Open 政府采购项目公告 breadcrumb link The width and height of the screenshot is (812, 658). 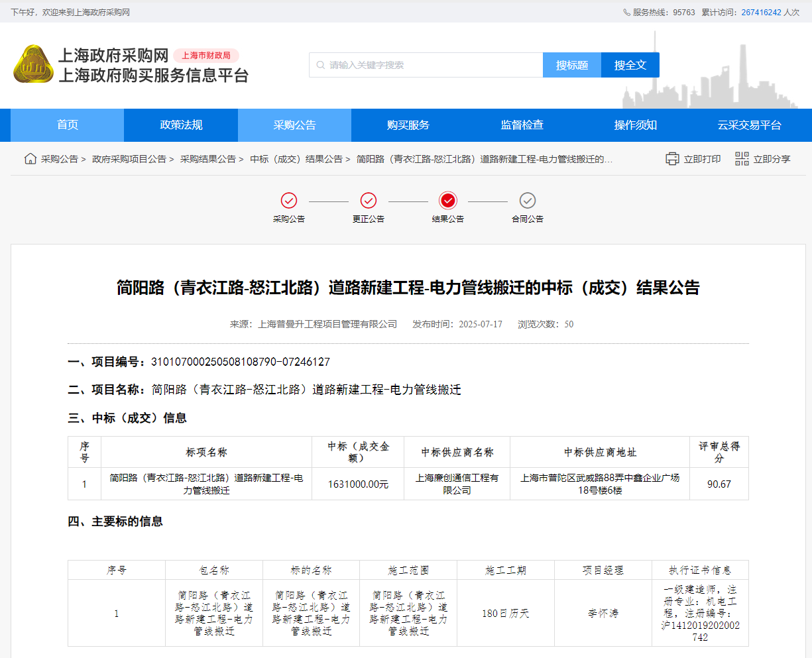coord(129,159)
